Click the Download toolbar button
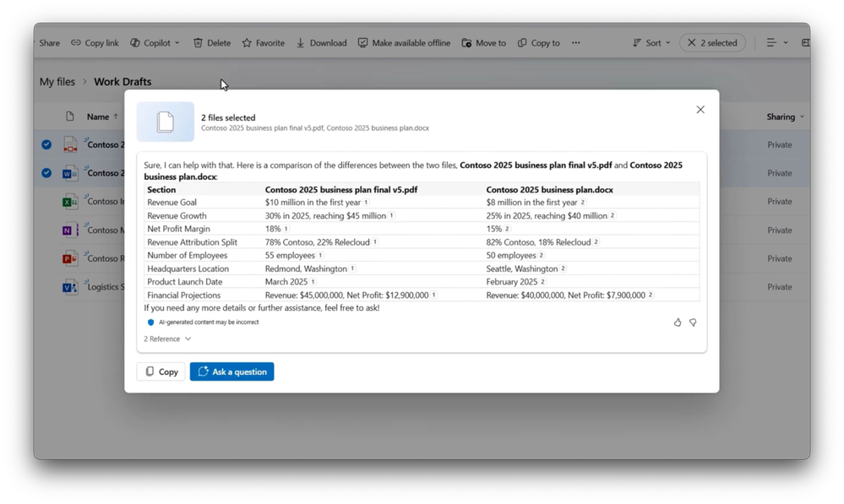This screenshot has height=504, width=844. point(321,43)
